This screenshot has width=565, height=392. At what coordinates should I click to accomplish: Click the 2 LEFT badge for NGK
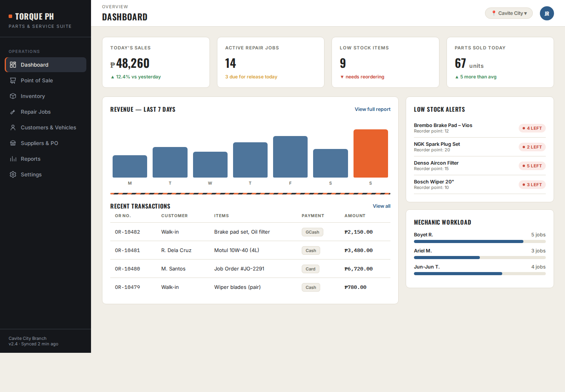click(532, 147)
